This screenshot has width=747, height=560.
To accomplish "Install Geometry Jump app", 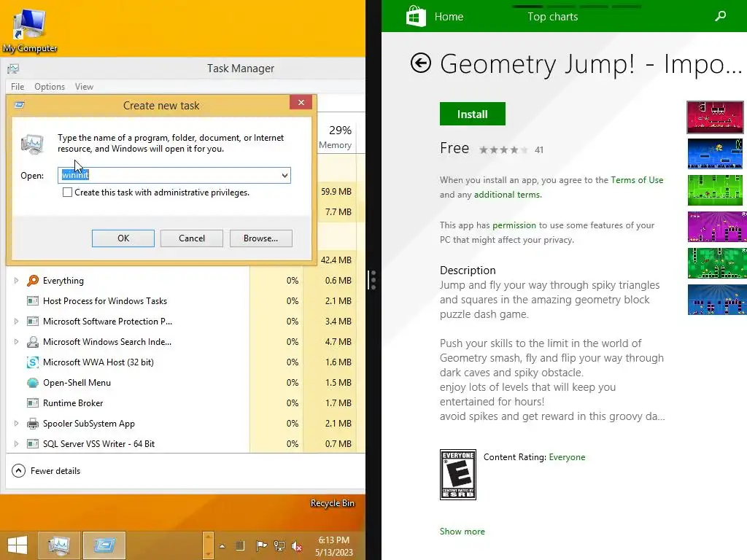I will 472,114.
